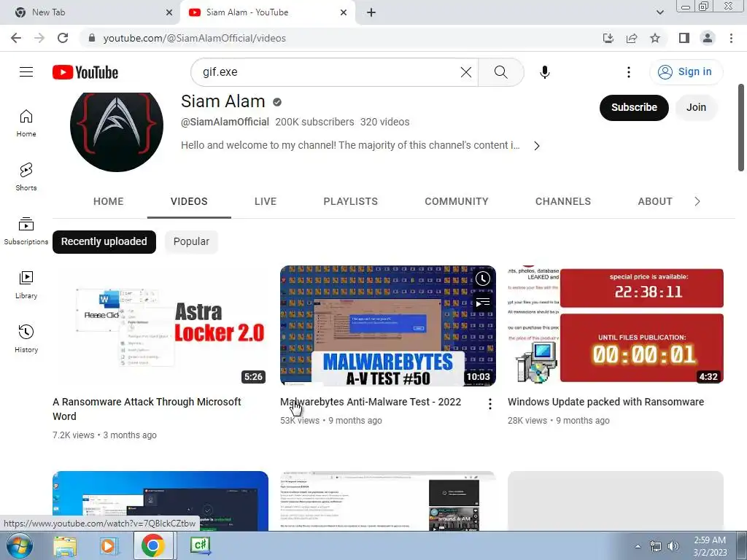The image size is (747, 560).
Task: Open the COMMUNITY tab
Action: [457, 201]
